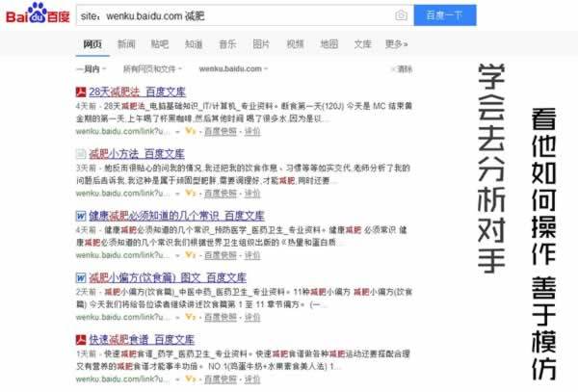The width and height of the screenshot is (578, 392).
Task: Open 所有网页和文件 file type dropdown
Action: coord(152,69)
